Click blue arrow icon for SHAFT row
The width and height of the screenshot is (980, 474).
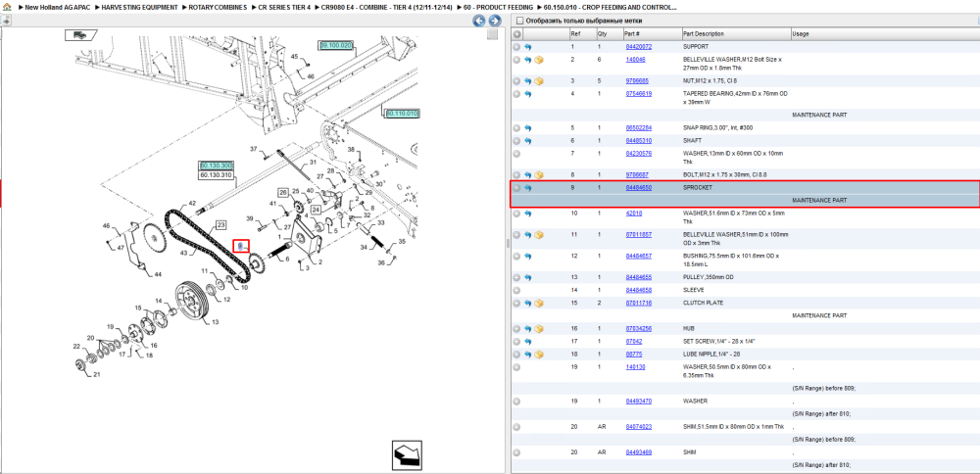pyautogui.click(x=527, y=141)
